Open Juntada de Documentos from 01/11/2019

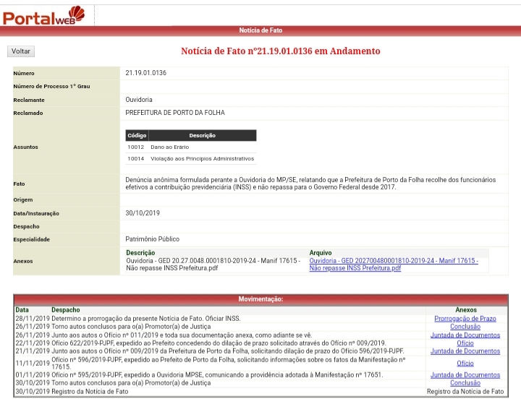(465, 375)
